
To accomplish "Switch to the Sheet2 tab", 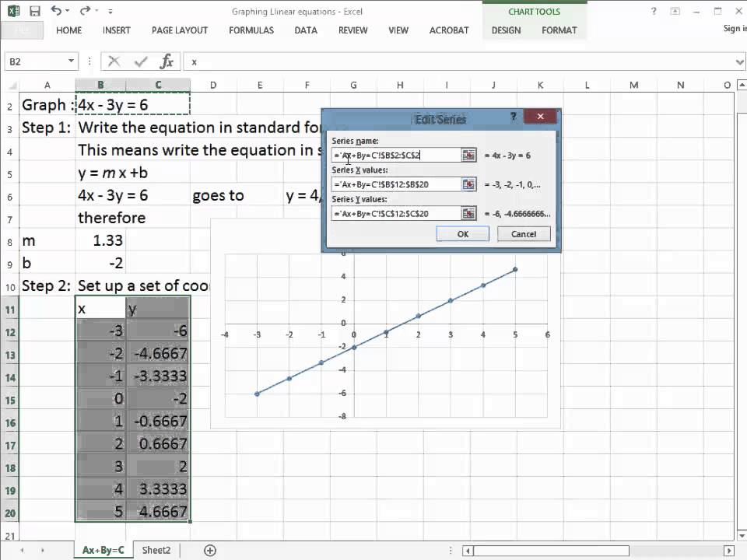I will [156, 550].
